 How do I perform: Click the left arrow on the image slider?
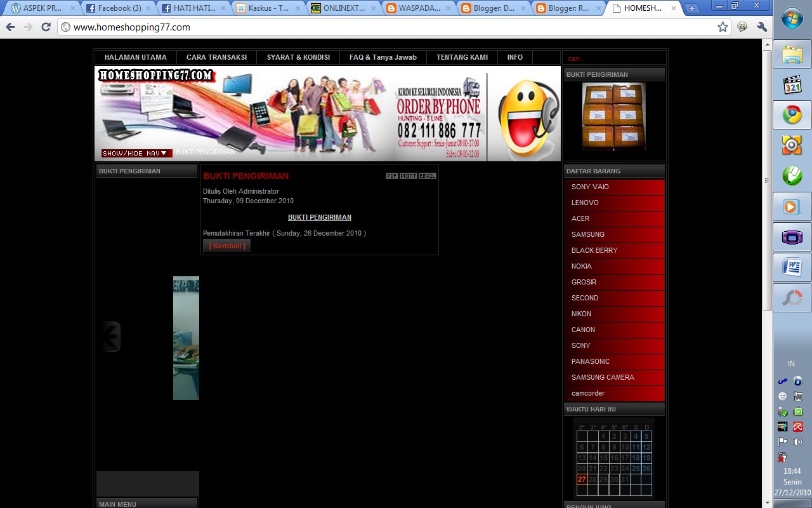112,337
